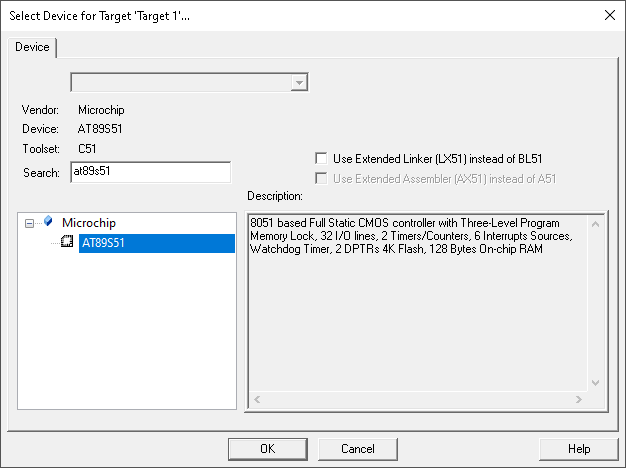The height and width of the screenshot is (468, 626).
Task: Click the AT89S51 chip icon
Action: coord(68,242)
